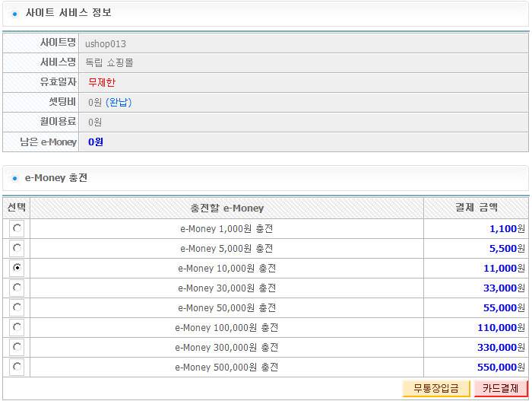The height and width of the screenshot is (401, 532).
Task: Select the e-Money 300,000원 충전 radio button
Action: click(17, 347)
